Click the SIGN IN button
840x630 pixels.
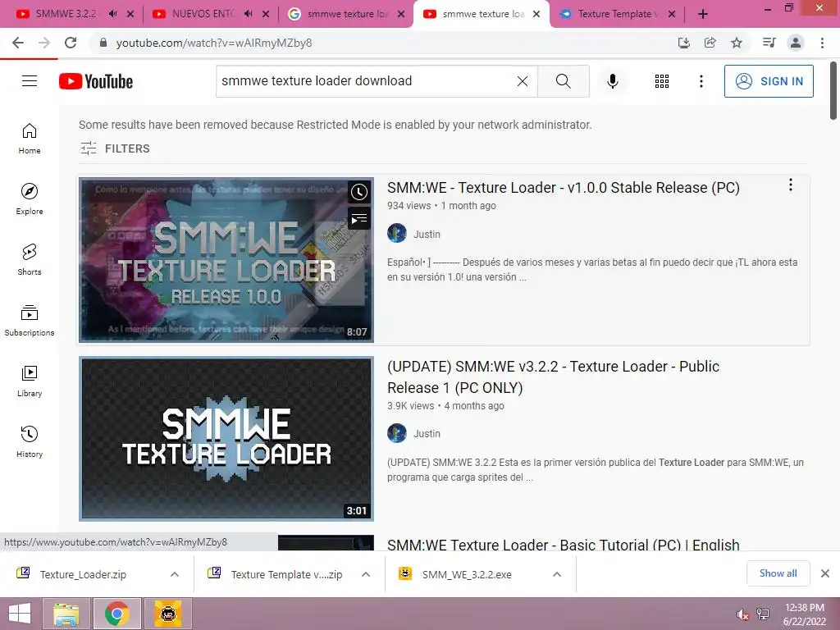click(769, 81)
